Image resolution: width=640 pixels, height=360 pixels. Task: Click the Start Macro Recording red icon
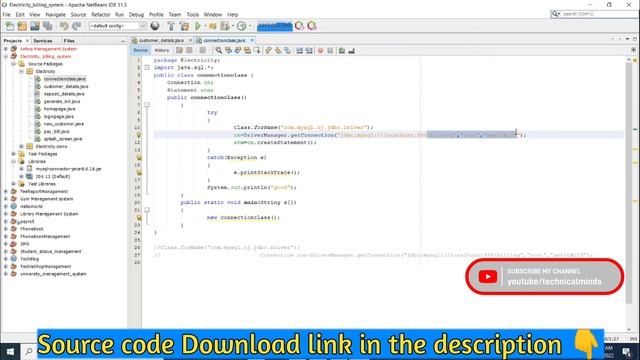320,51
